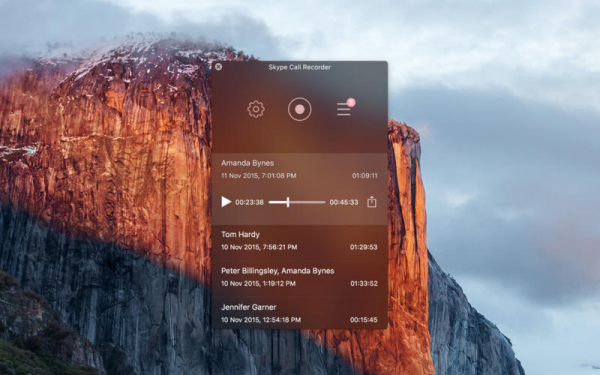The height and width of the screenshot is (375, 600).
Task: Click the playback progress slider handle
Action: click(288, 202)
